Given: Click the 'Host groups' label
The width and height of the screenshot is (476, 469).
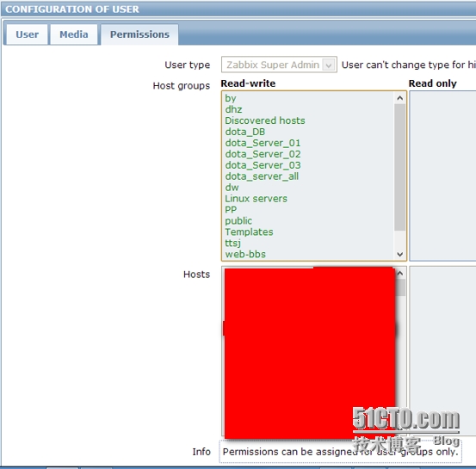Looking at the screenshot, I should coord(182,86).
